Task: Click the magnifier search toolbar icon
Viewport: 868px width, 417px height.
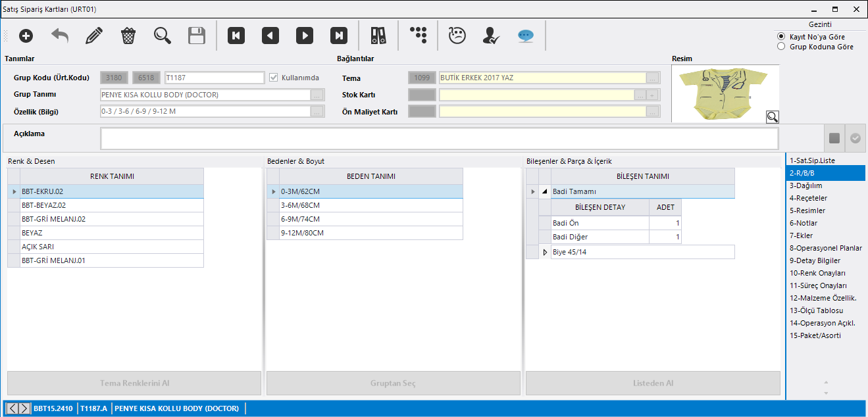Action: point(163,36)
